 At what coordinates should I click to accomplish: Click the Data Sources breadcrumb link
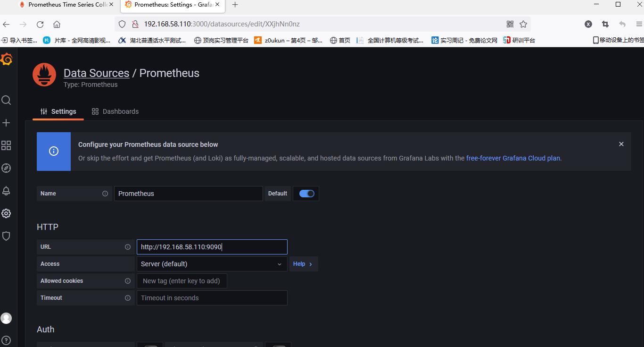96,73
